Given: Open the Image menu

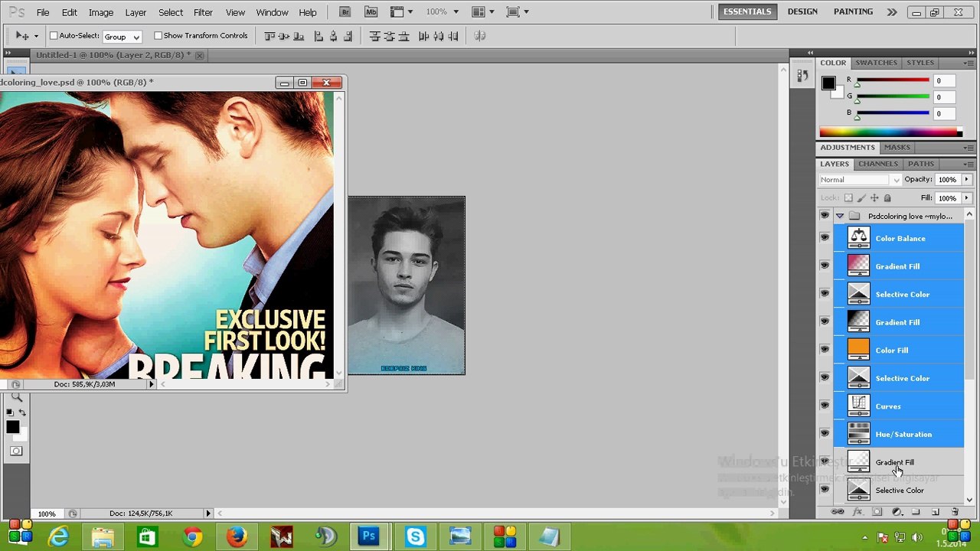Looking at the screenshot, I should (101, 12).
